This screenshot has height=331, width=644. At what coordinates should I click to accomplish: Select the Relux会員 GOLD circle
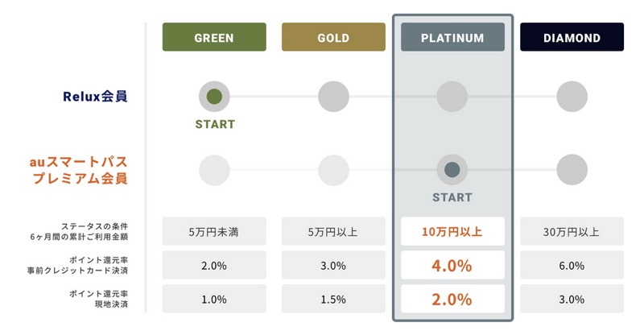click(333, 97)
